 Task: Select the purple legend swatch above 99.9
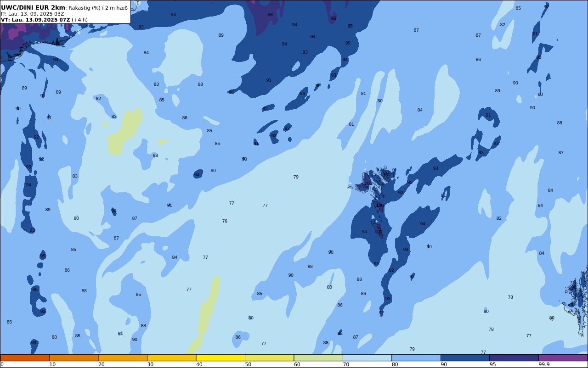click(563, 357)
